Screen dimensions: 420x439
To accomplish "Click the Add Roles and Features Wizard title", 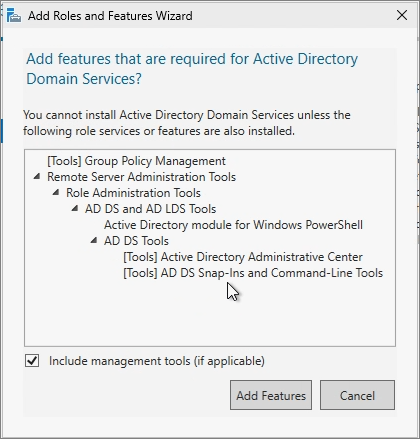I will (110, 16).
